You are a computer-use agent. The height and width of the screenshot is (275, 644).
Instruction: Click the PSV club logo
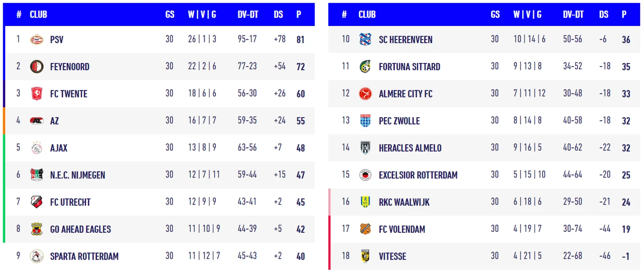37,40
